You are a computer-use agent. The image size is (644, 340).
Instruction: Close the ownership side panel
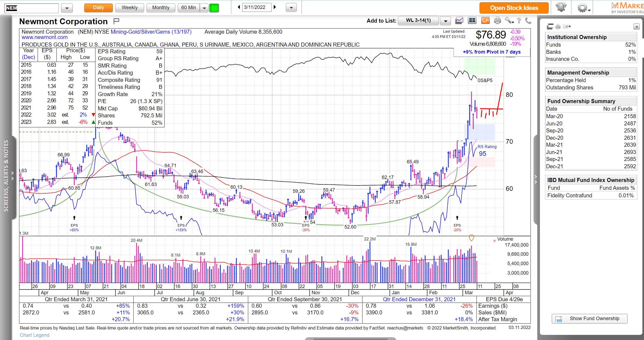point(636,26)
